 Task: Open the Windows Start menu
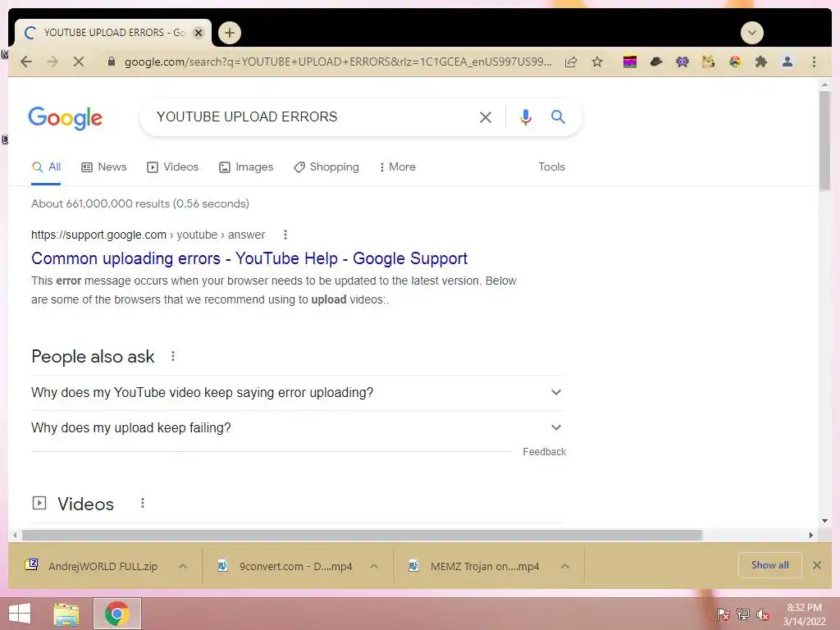[x=20, y=614]
